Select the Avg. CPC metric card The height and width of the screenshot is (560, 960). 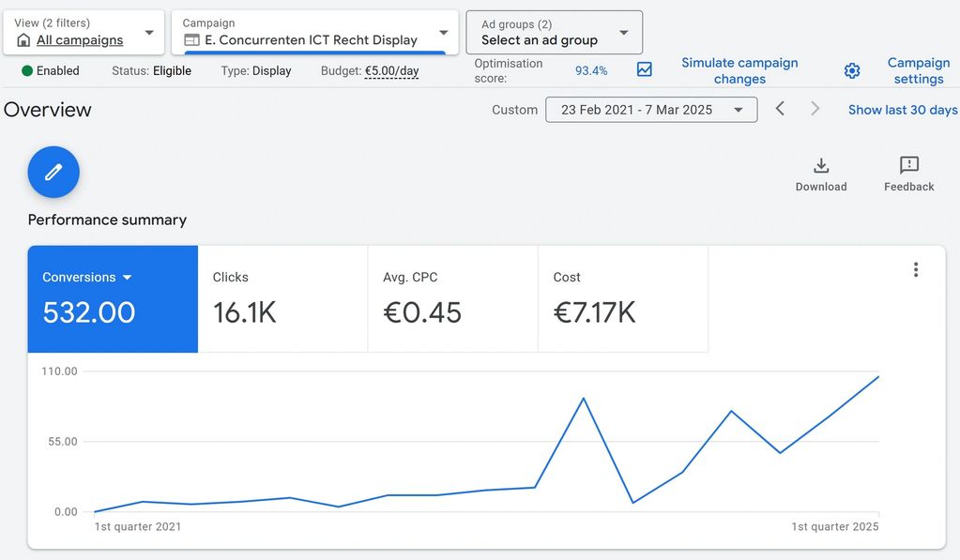[x=452, y=299]
